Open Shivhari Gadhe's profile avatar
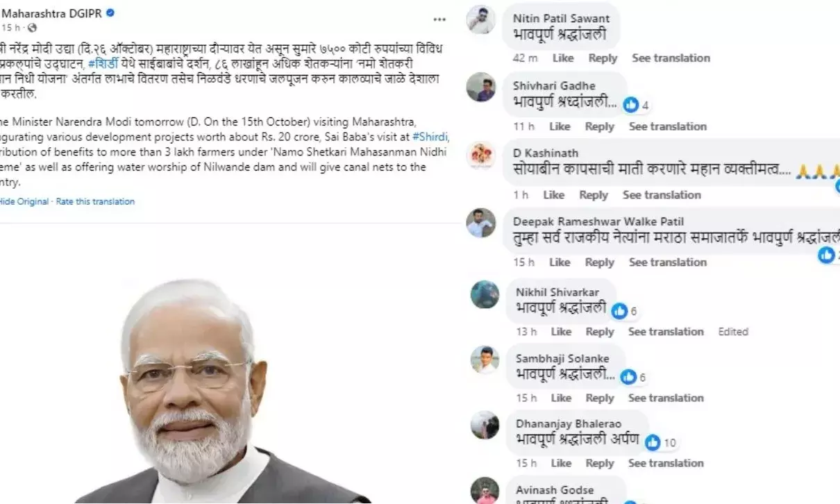The width and height of the screenshot is (840, 504). tap(480, 87)
